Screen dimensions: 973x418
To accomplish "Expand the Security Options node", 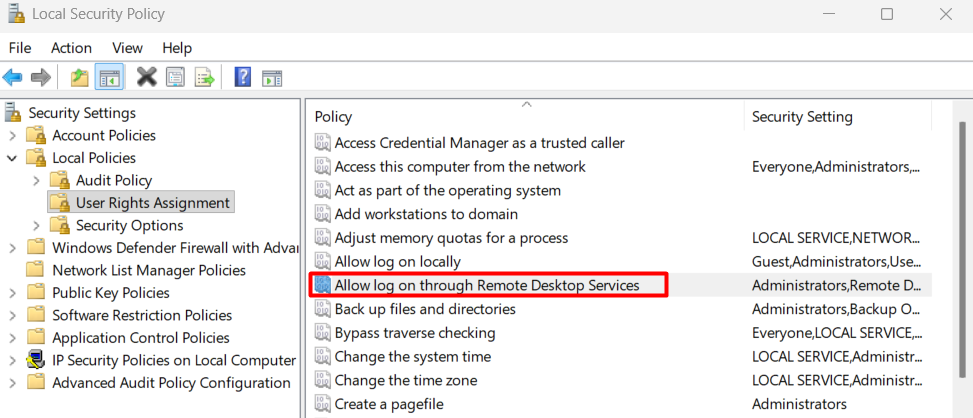I will tap(36, 226).
